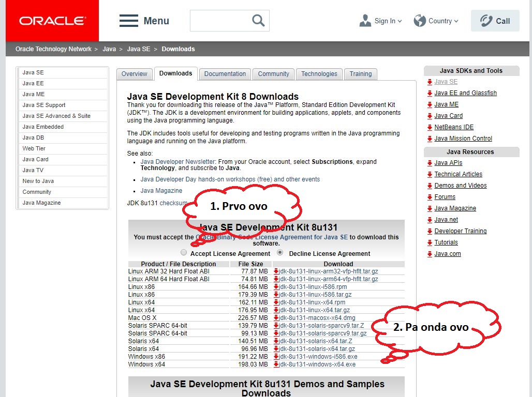Select the Accept License Agreement radio button
The width and height of the screenshot is (532, 397).
[184, 253]
